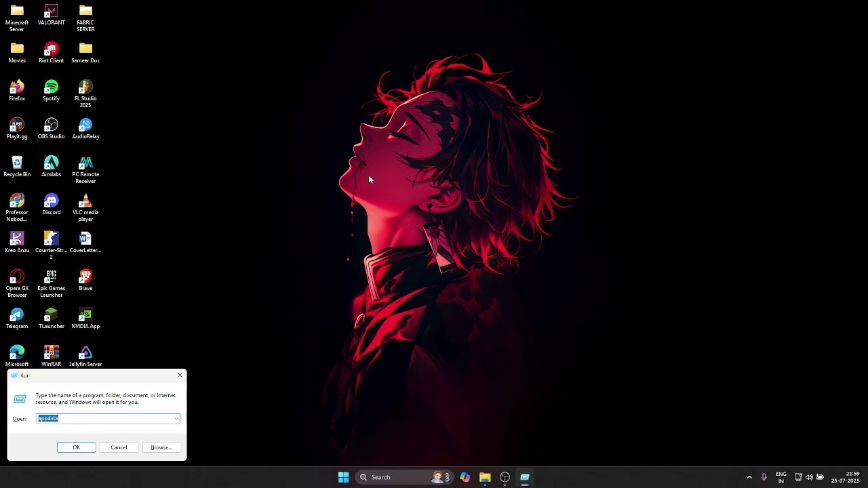This screenshot has height=488, width=868.
Task: Select the Firefox desktop icon
Action: (x=17, y=90)
